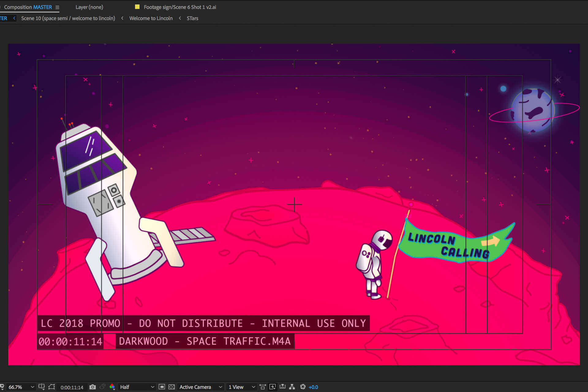Toggle mask and shape path visibility
The height and width of the screenshot is (392, 588).
(51, 387)
